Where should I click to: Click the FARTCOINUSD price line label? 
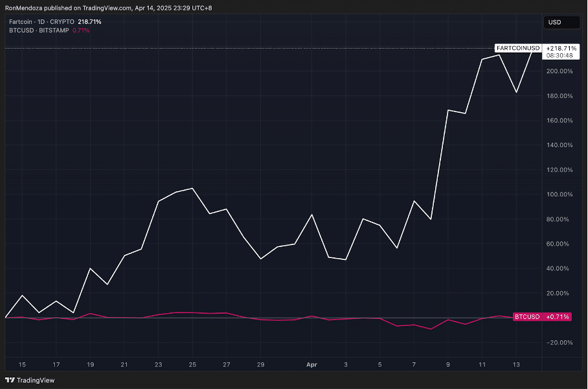[518, 48]
